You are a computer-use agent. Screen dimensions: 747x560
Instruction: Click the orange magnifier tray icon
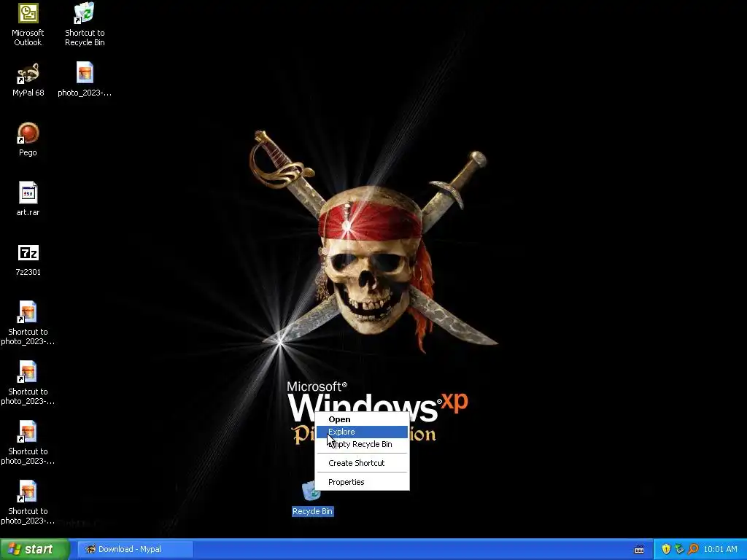coord(693,549)
